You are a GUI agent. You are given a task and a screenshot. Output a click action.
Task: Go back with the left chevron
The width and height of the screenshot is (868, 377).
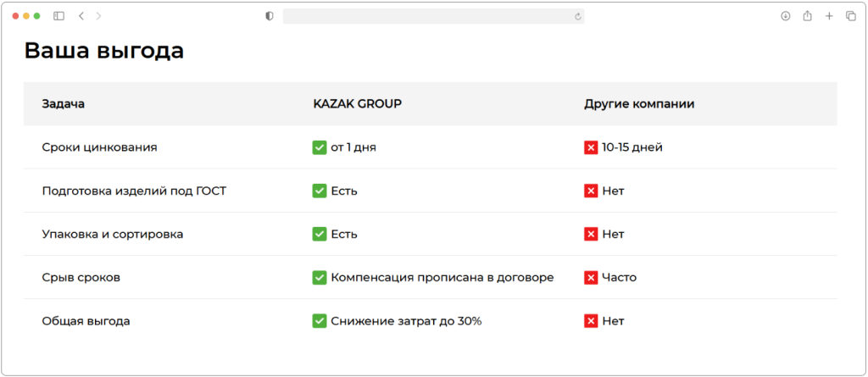81,16
